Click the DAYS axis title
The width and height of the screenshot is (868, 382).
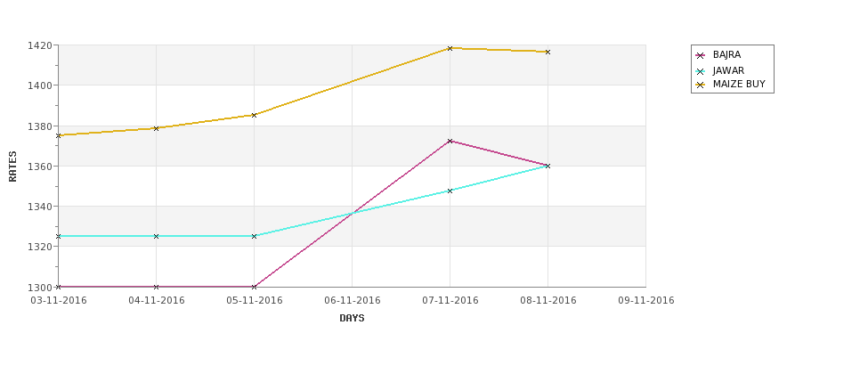352,319
